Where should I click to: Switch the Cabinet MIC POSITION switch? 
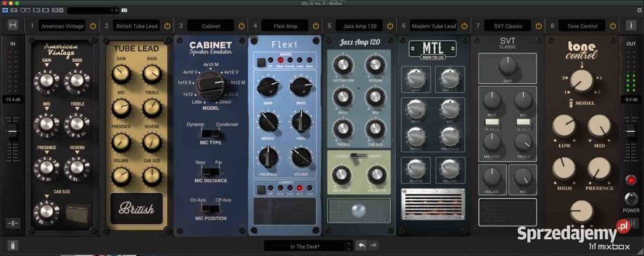click(x=211, y=209)
